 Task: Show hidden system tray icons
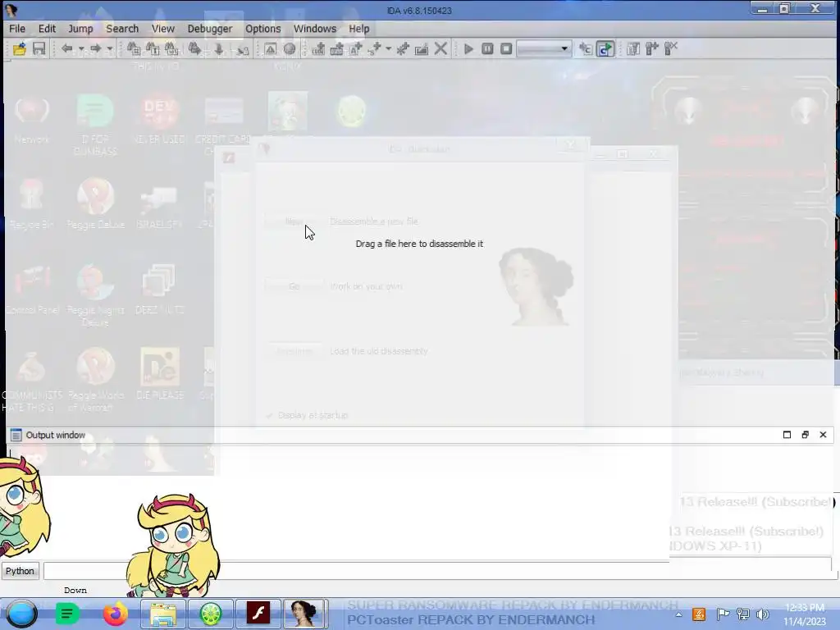point(678,614)
